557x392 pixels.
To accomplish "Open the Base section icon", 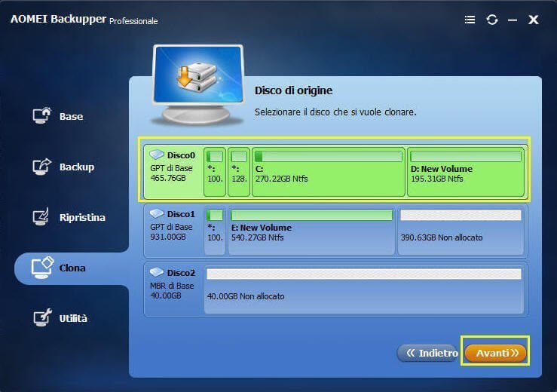I will pyautogui.click(x=41, y=115).
